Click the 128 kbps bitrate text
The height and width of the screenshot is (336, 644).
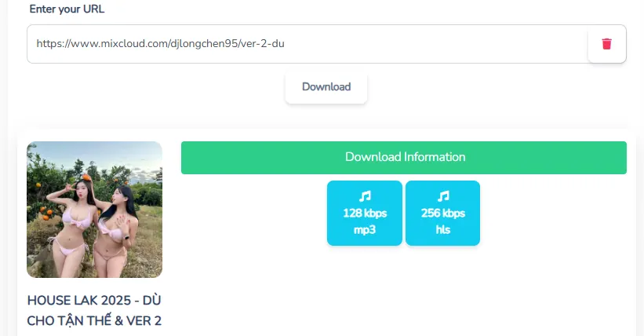click(x=365, y=213)
